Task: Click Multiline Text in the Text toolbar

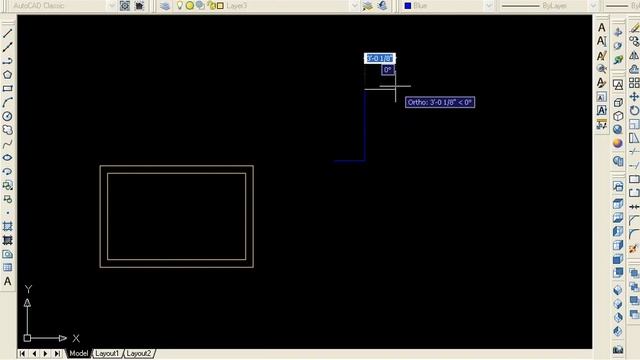Action: click(602, 27)
